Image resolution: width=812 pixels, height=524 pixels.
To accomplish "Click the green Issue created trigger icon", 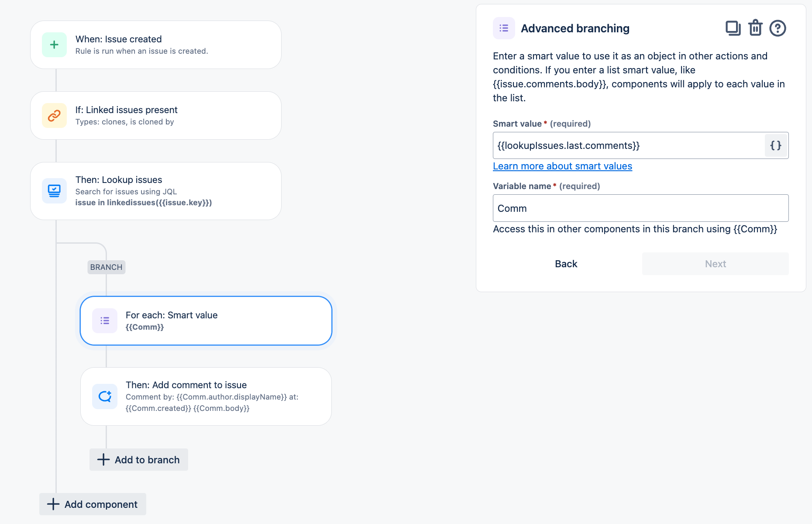I will coord(54,45).
